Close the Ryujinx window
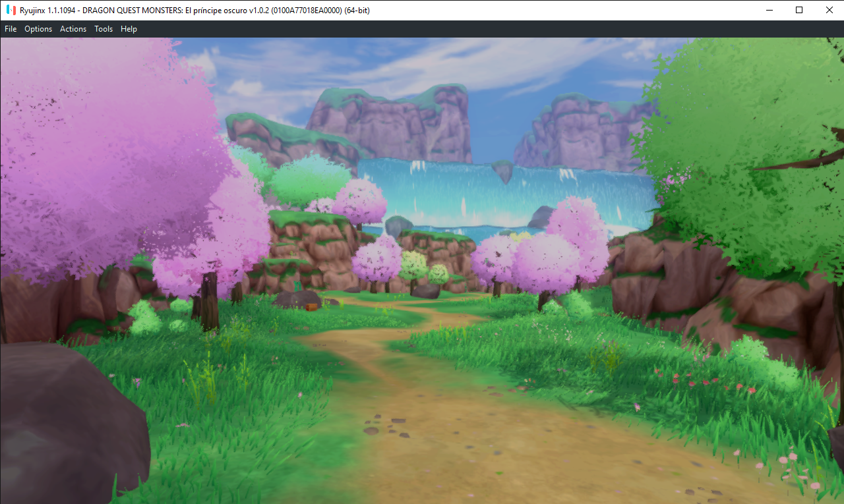Viewport: 844px width, 504px height. click(x=829, y=10)
